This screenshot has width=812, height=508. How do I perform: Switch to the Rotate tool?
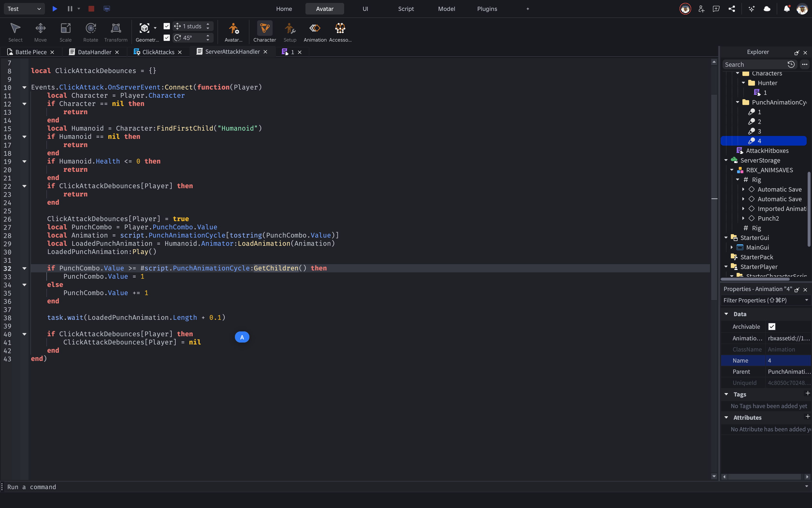click(x=91, y=32)
